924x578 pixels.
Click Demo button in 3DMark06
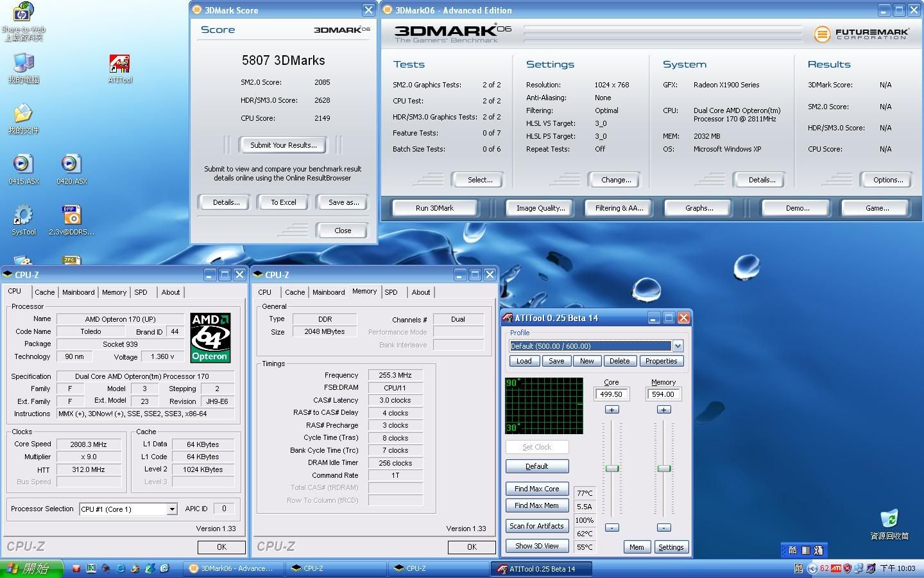797,208
